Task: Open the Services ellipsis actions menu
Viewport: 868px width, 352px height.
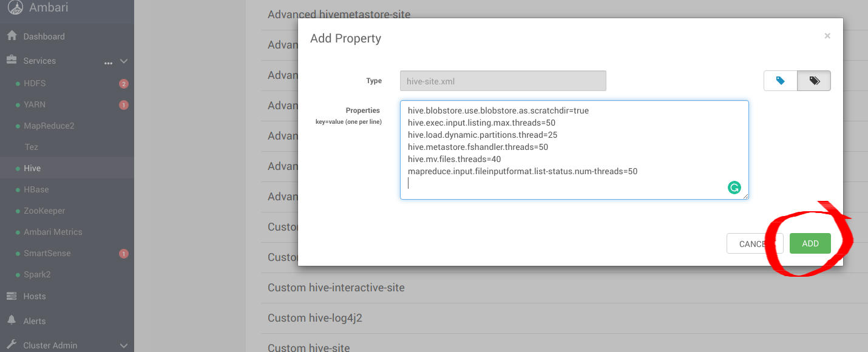Action: (x=109, y=62)
